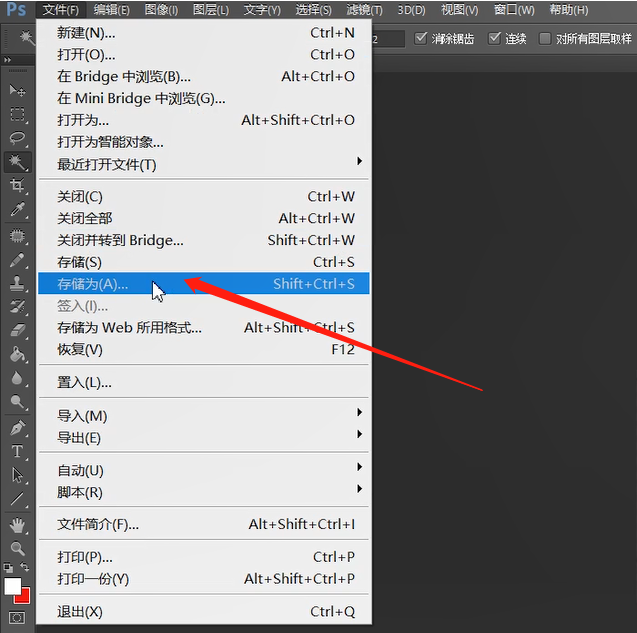
Task: Open Magic Wand tool preset picker
Action: 26,38
